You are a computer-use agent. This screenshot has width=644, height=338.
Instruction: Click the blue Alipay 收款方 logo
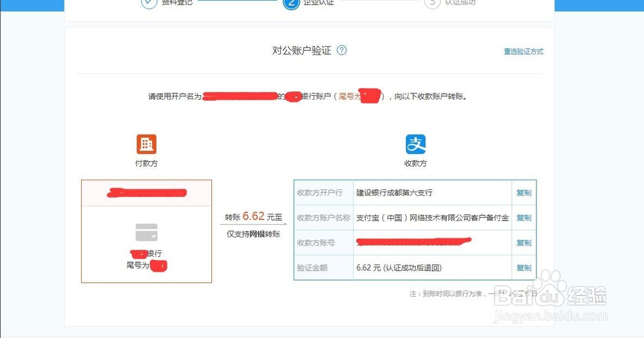coord(415,144)
